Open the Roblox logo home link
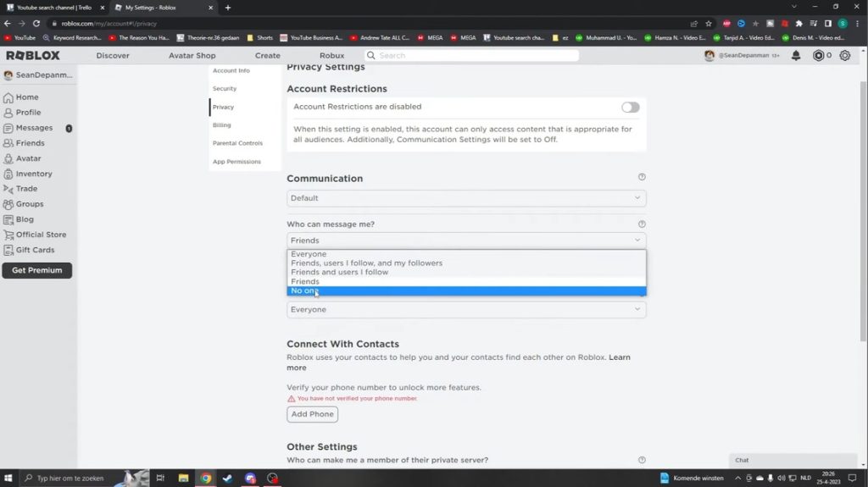The image size is (868, 487). [x=33, y=55]
